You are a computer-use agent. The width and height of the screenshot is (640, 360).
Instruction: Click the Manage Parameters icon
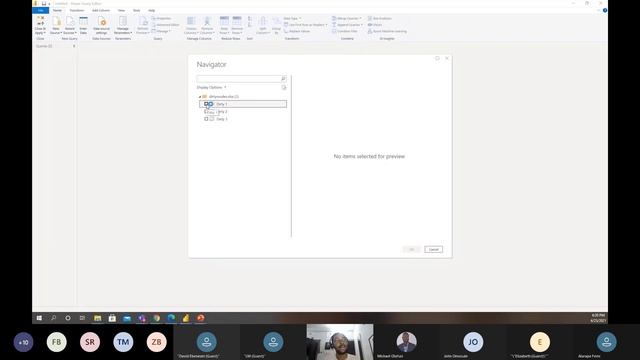pyautogui.click(x=123, y=21)
